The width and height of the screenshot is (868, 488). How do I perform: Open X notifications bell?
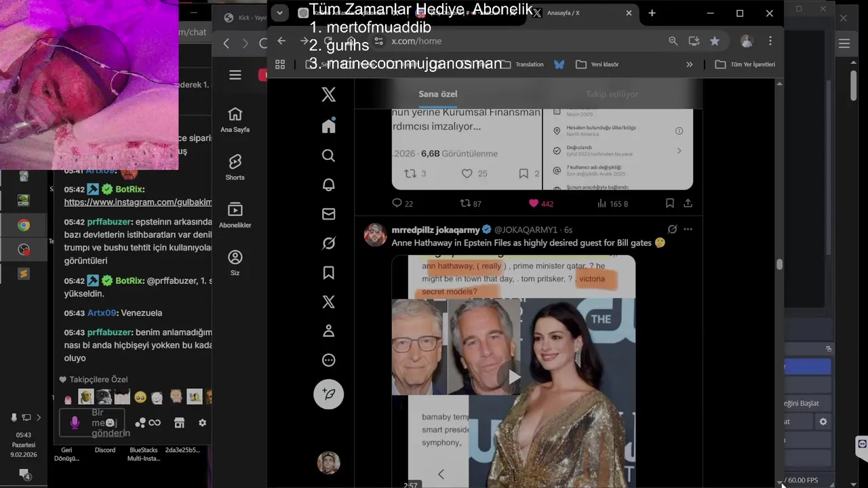[328, 184]
